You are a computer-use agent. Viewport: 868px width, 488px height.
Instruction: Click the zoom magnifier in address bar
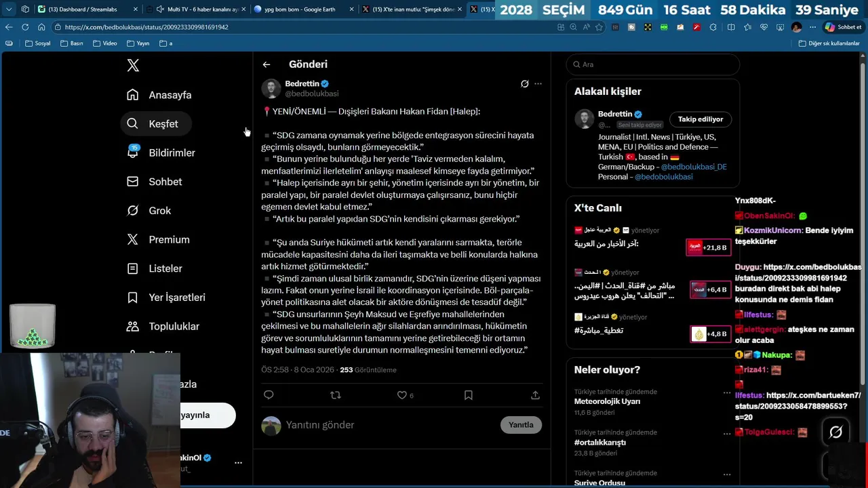coord(574,27)
